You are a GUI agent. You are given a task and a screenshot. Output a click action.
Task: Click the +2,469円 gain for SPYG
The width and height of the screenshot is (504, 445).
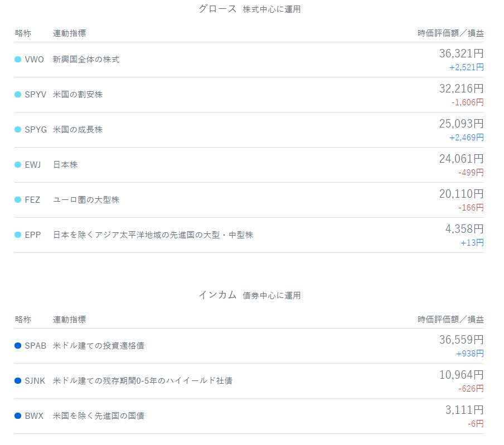tap(466, 138)
